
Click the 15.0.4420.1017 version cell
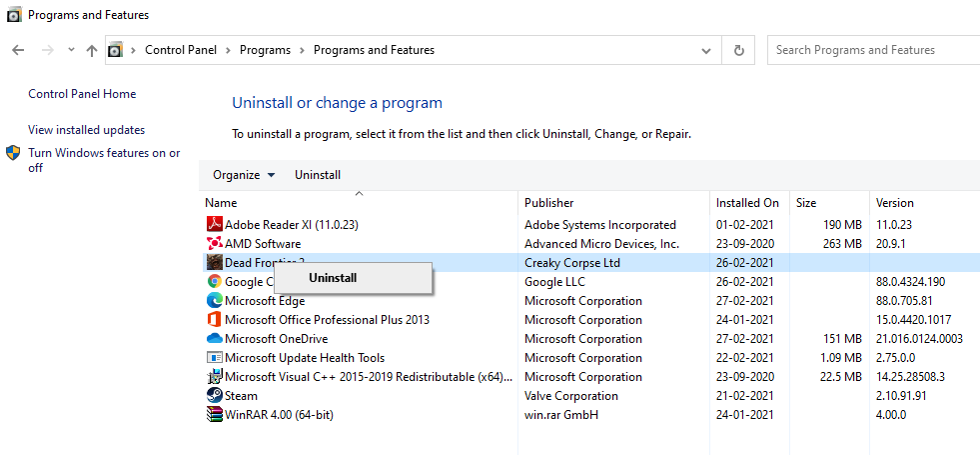point(914,319)
